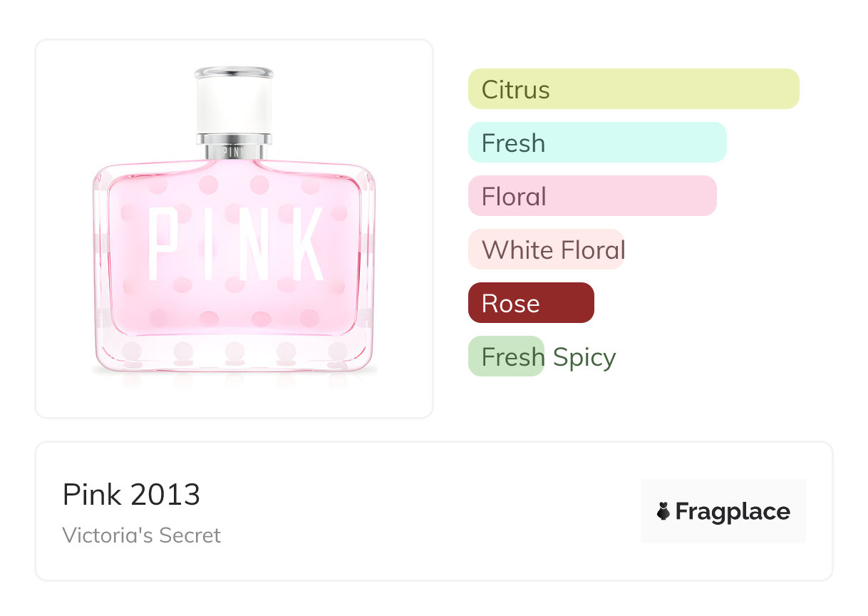Select the green Fresh Spicy accord bar
Viewport: 868px width, 616px height.
point(505,356)
